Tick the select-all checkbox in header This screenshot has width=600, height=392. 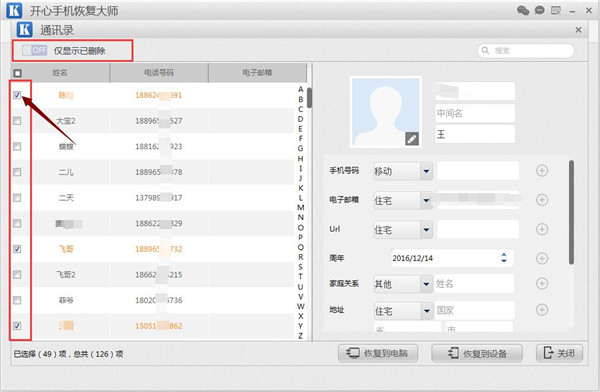[x=17, y=73]
